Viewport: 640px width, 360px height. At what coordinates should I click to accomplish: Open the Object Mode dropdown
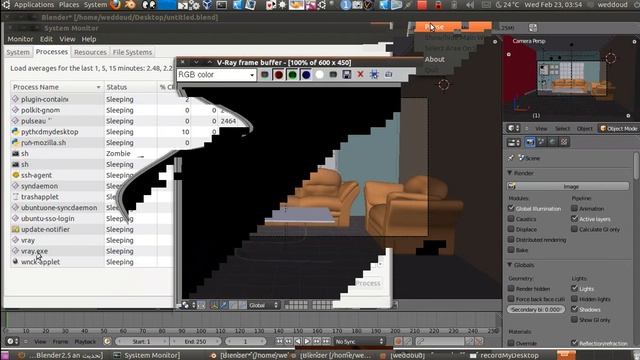coord(618,129)
